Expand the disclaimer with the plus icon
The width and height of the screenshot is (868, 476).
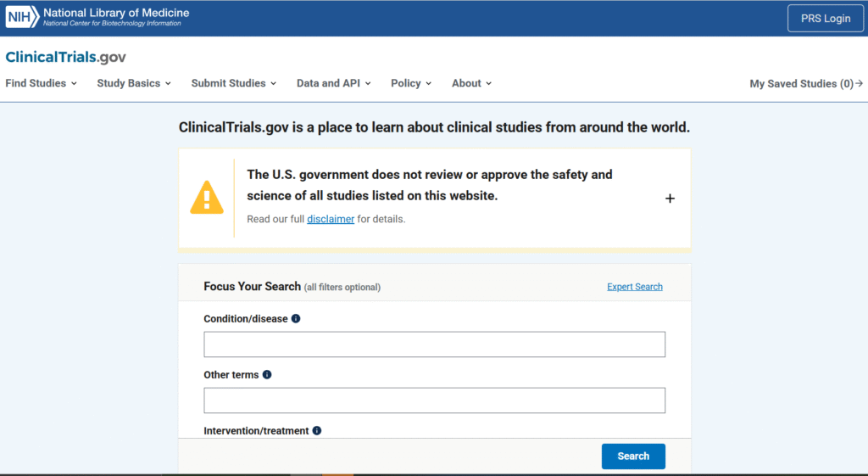pyautogui.click(x=670, y=199)
